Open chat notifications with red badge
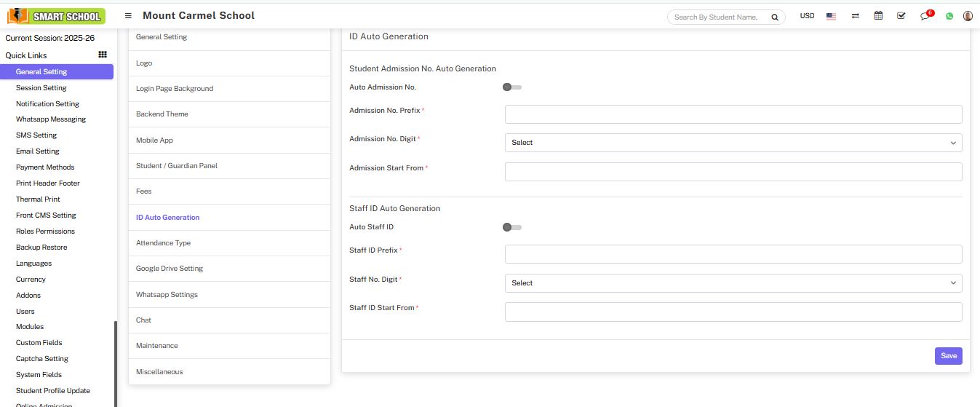 [925, 16]
